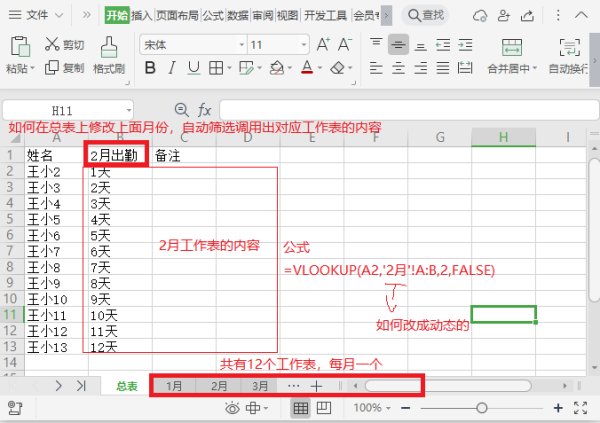
Task: Align text left
Action: (376, 68)
